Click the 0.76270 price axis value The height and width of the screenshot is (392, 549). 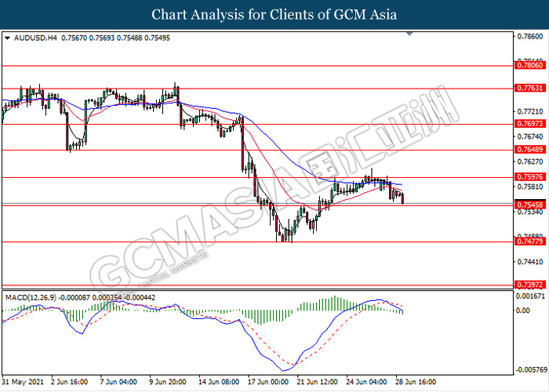coord(530,162)
